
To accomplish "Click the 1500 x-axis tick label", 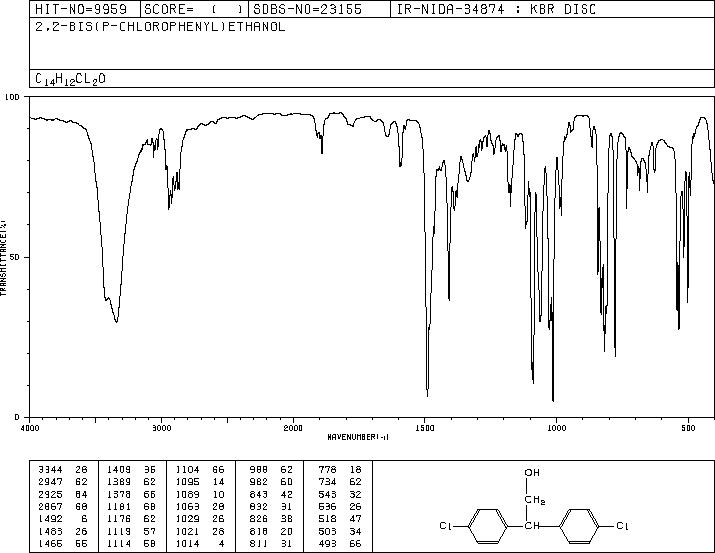I will pyautogui.click(x=425, y=428).
